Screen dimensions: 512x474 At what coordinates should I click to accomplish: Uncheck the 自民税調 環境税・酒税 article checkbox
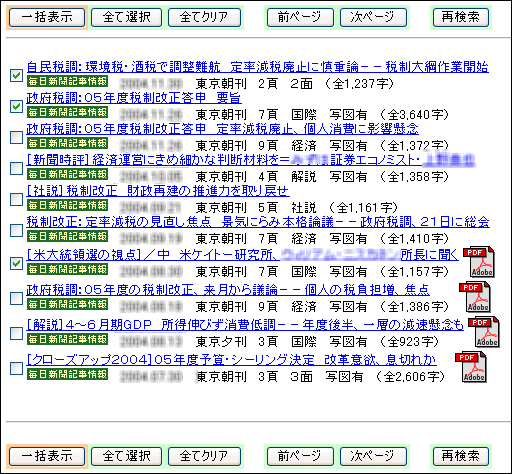coord(16,75)
